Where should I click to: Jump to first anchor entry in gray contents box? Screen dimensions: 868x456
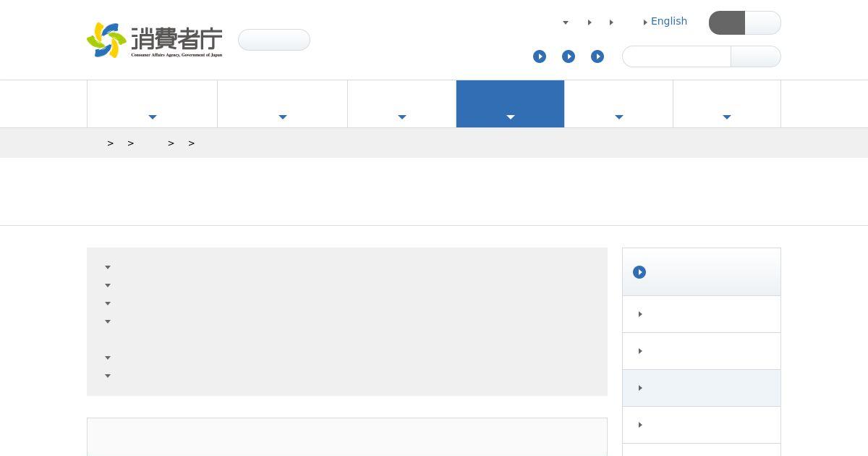(x=108, y=267)
